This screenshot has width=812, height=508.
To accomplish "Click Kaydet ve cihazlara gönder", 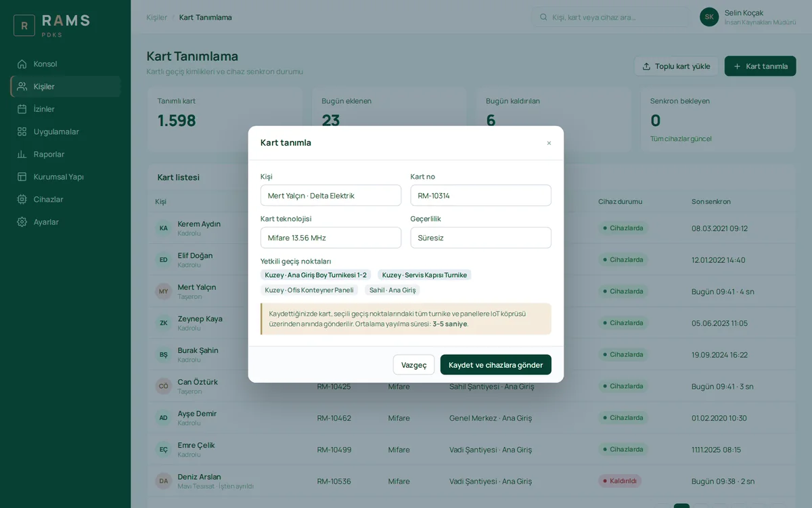I will [x=496, y=365].
